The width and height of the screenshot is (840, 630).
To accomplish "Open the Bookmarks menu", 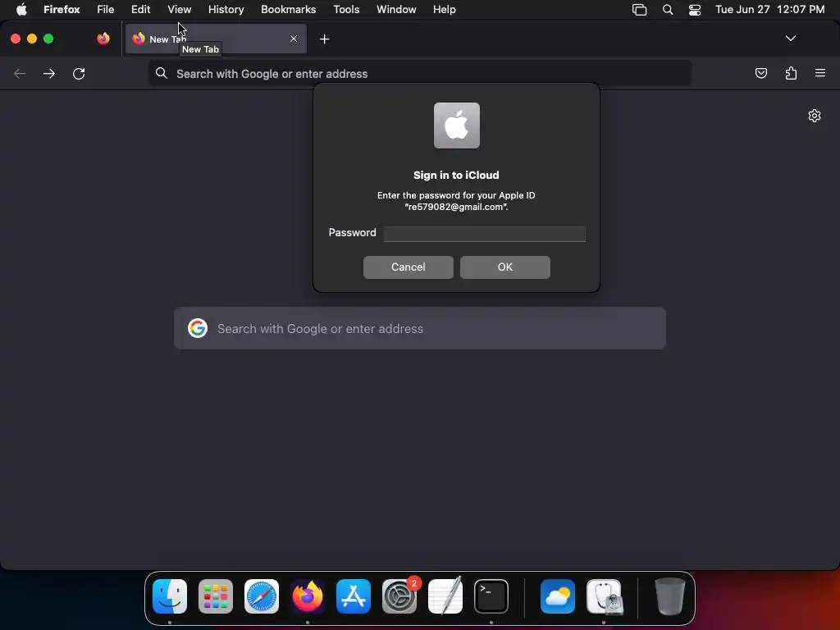I will (x=288, y=9).
